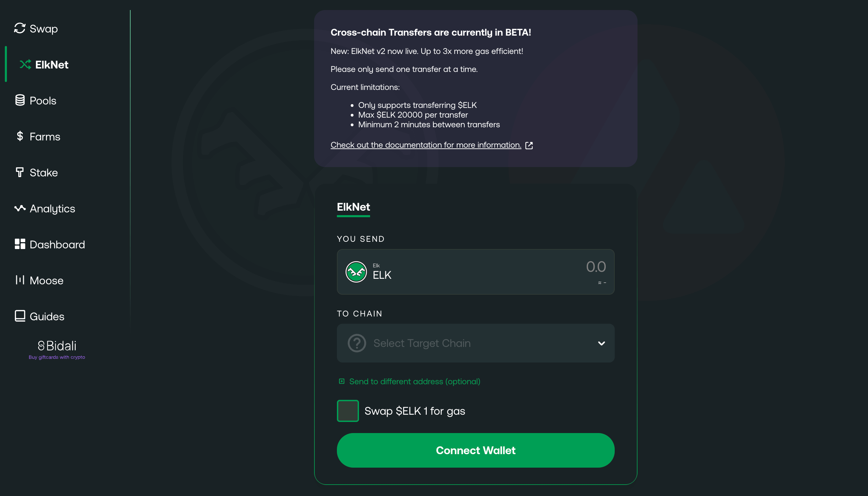Click the Stake icon in sidebar

point(20,172)
